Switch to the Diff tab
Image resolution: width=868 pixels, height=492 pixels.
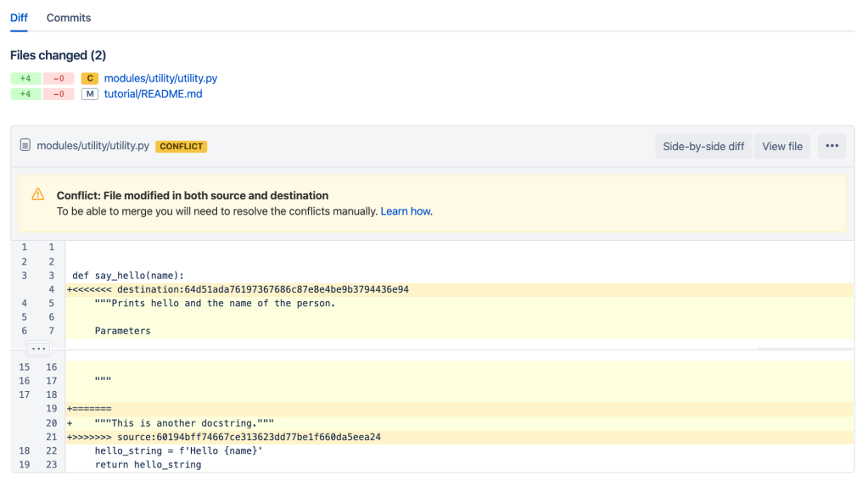19,18
